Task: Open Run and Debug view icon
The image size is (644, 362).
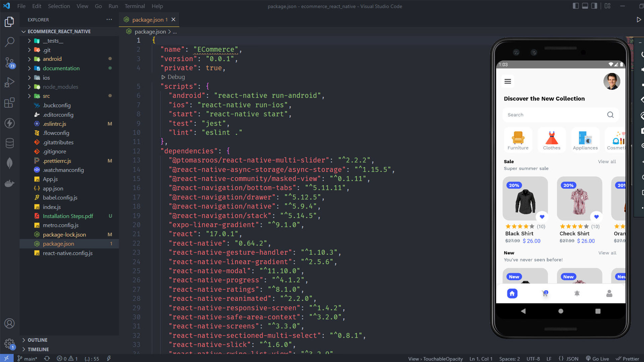Action: (9, 82)
